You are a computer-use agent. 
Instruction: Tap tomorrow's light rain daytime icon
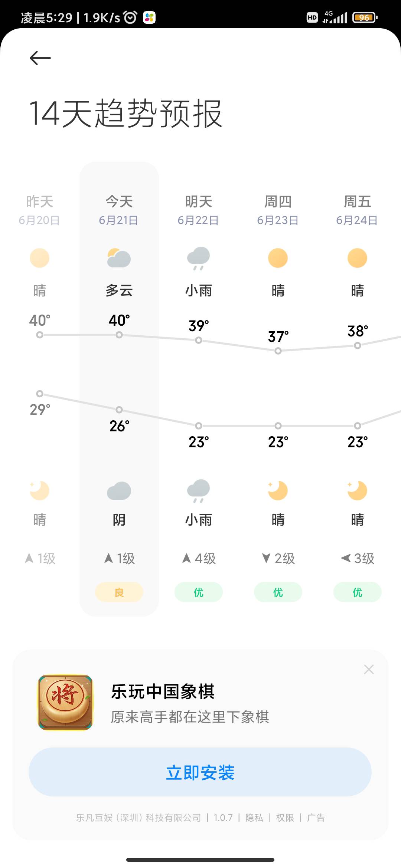(199, 258)
